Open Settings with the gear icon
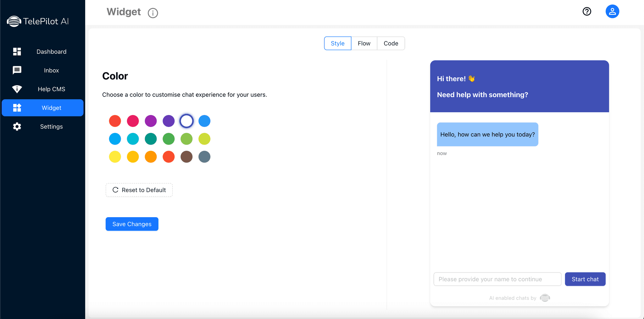Image resolution: width=644 pixels, height=319 pixels. [17, 127]
